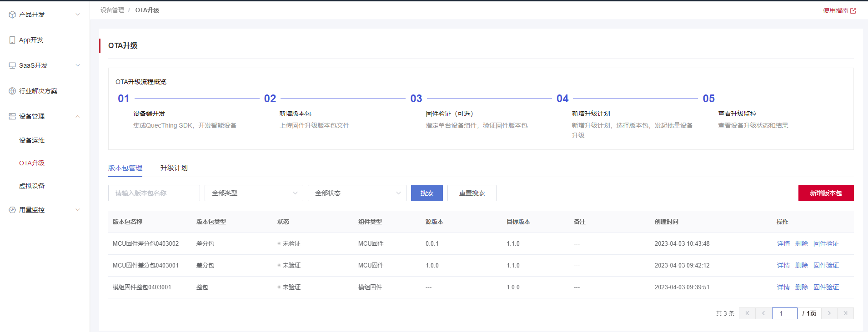
Task: View 详情 for MCU固件差分包0403002
Action: coord(783,243)
